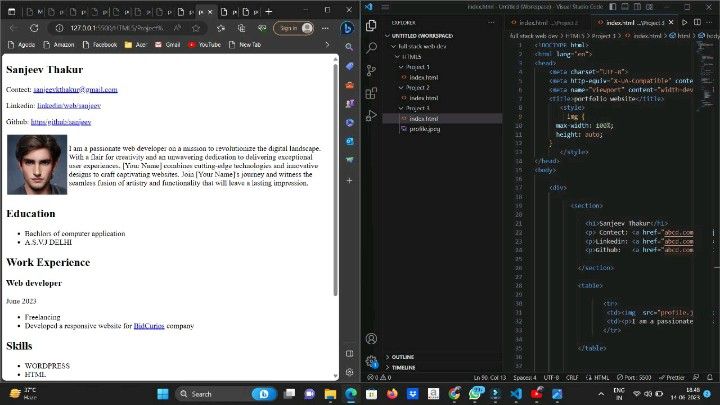Open the Edge Settings and more menu
720x405 pixels.
coord(325,28)
